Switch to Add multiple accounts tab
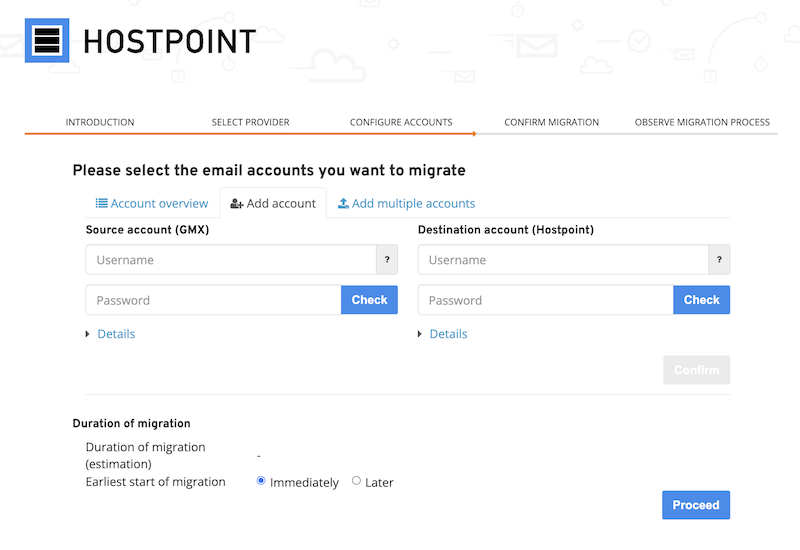Image resolution: width=800 pixels, height=550 pixels. pyautogui.click(x=407, y=203)
